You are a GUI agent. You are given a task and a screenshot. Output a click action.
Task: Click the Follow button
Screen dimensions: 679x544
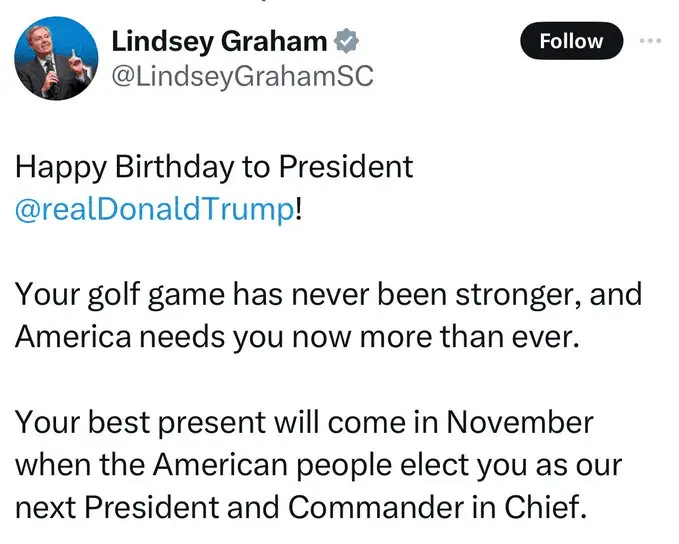tap(571, 42)
